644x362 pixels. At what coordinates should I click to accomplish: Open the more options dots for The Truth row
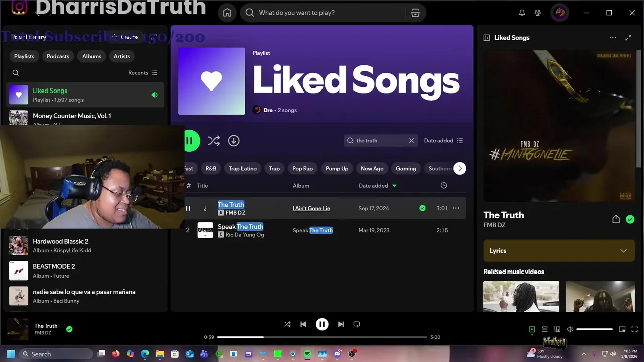456,208
